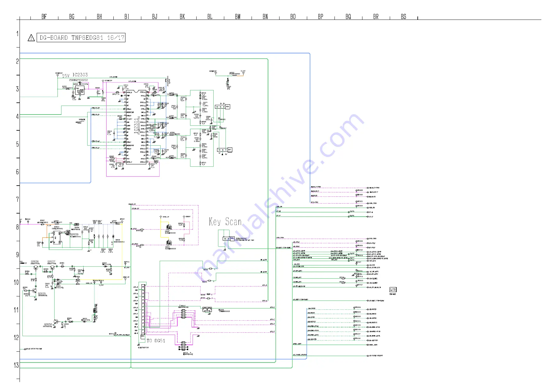555x392 pixels.
Task: Click column header "BQ"
Action: tap(348, 17)
